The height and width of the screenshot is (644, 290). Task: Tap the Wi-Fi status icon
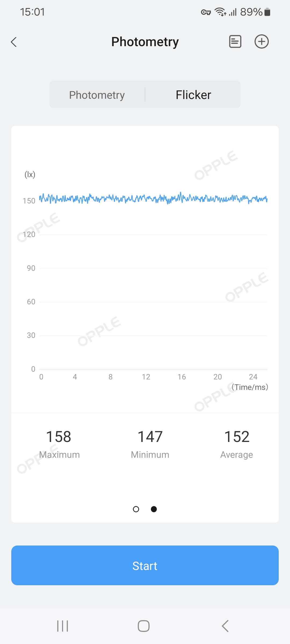220,12
